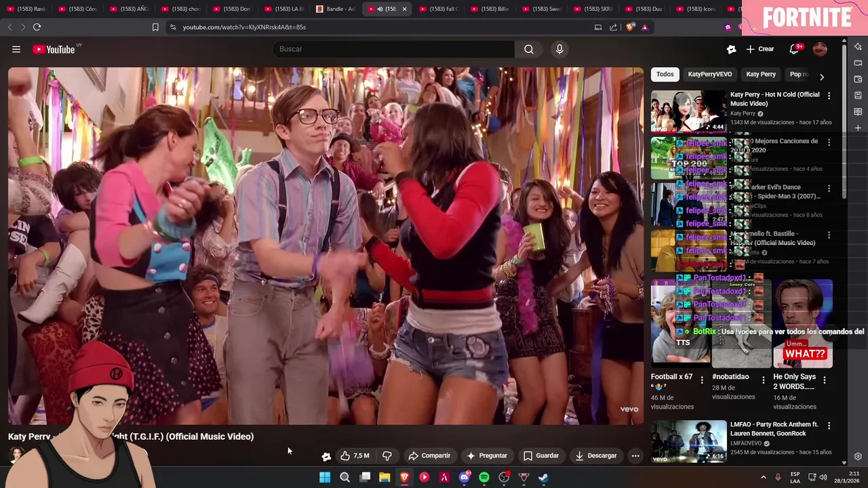Dislike the video
The height and width of the screenshot is (488, 868).
click(x=387, y=455)
